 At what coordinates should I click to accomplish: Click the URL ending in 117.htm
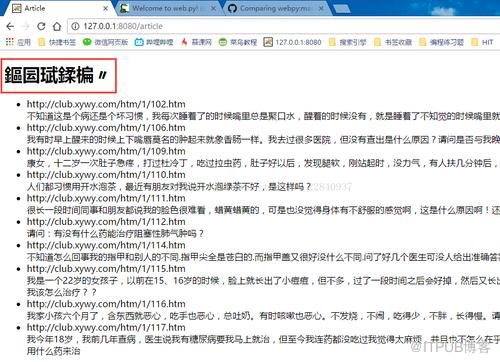point(106,327)
